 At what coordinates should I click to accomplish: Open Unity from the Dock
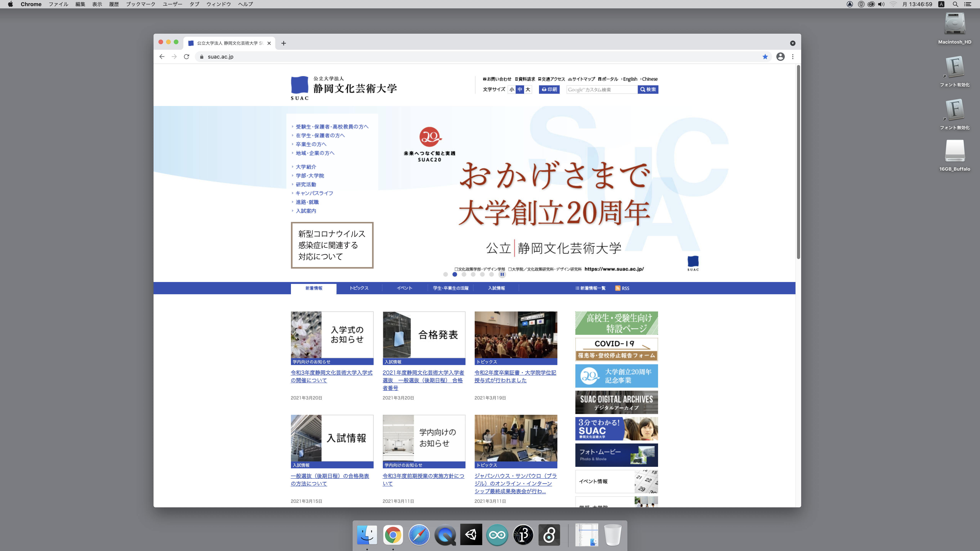tap(471, 535)
